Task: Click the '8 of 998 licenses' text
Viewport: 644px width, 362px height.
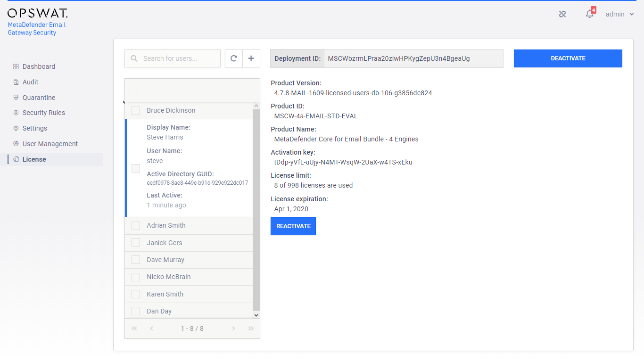Action: click(x=314, y=185)
